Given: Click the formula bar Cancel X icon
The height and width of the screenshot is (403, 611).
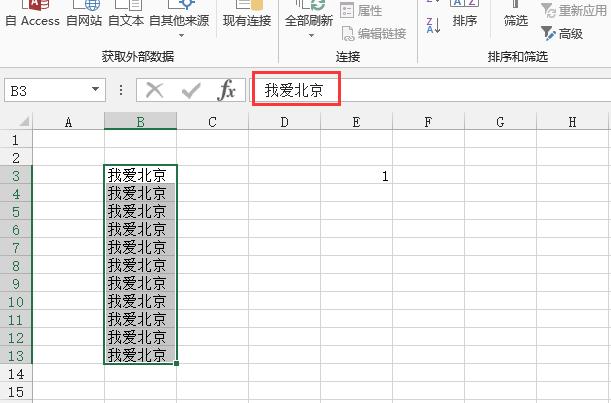Looking at the screenshot, I should tap(155, 90).
